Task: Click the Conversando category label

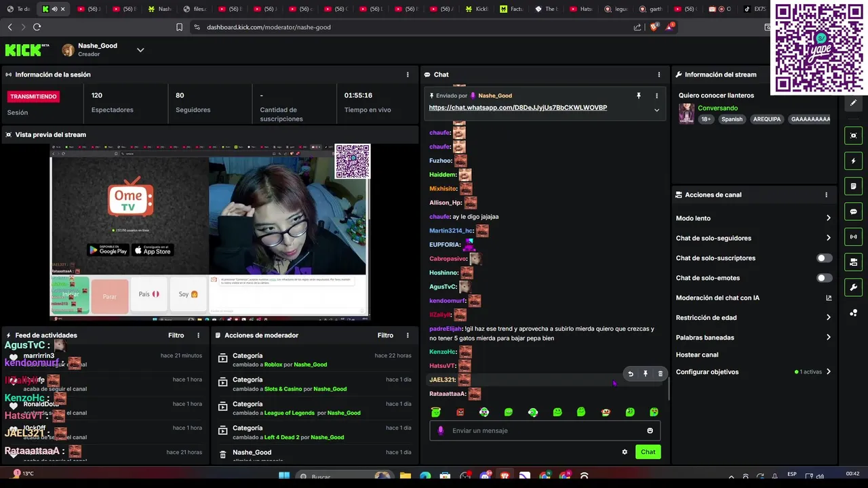Action: 717,108
